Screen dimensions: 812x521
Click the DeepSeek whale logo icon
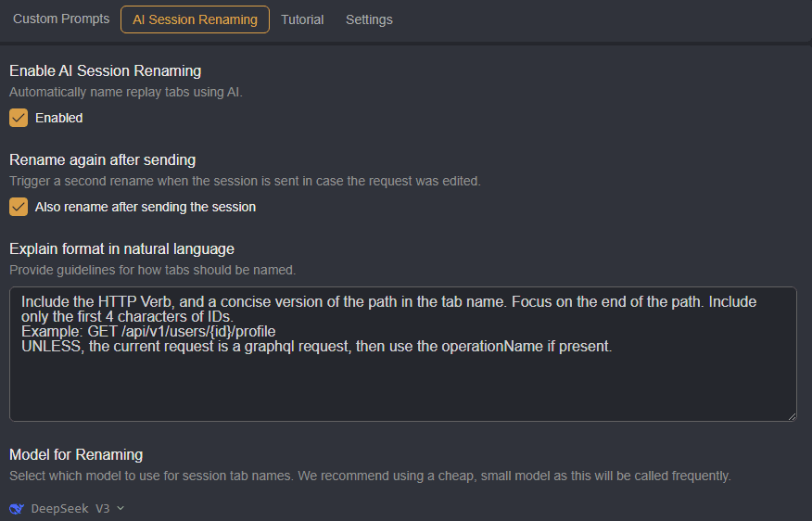point(16,508)
